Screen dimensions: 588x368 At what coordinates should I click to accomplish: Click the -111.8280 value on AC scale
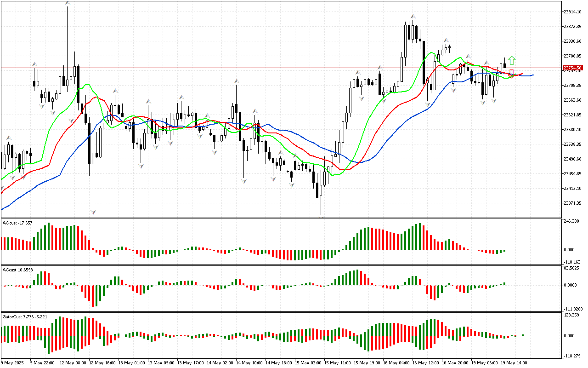pos(572,309)
